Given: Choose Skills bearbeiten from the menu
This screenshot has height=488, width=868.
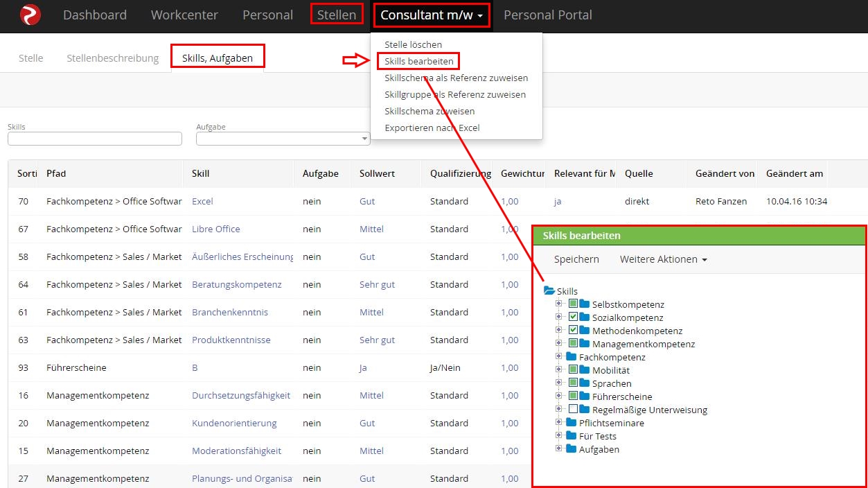Looking at the screenshot, I should (419, 61).
